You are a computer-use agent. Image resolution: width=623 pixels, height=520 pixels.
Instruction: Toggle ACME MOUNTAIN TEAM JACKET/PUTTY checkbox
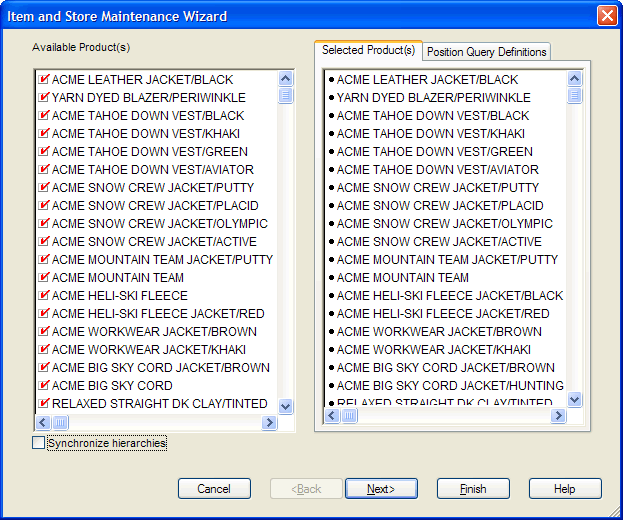(44, 259)
